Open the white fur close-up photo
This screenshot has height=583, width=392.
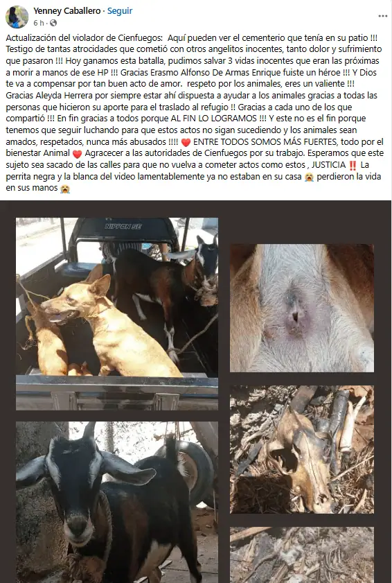click(x=302, y=308)
